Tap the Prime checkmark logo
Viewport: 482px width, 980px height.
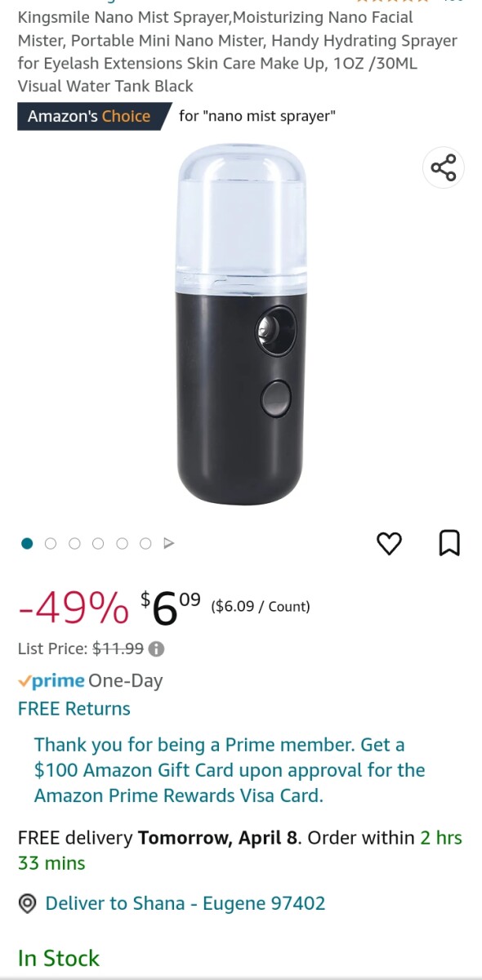coord(51,680)
